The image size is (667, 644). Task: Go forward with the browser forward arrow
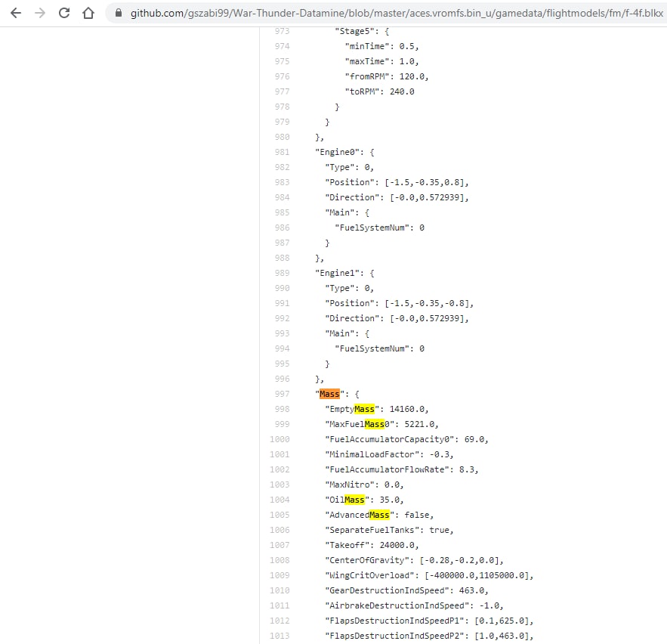coord(40,13)
